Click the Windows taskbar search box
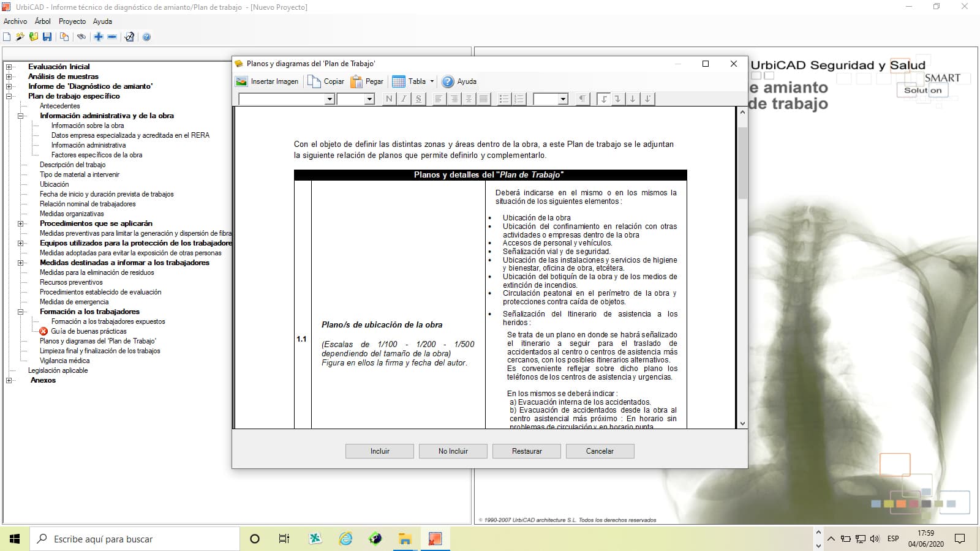Viewport: 980px width, 551px height. 135,539
